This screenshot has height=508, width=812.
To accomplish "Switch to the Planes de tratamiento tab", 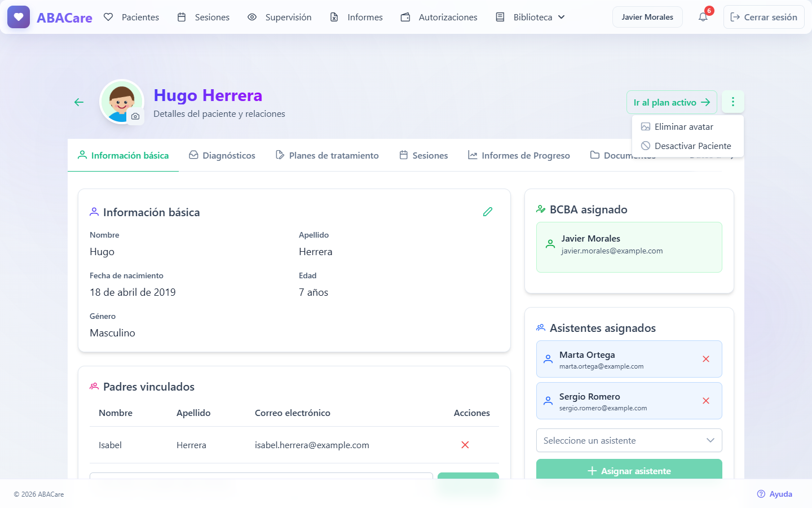I will coord(327,155).
